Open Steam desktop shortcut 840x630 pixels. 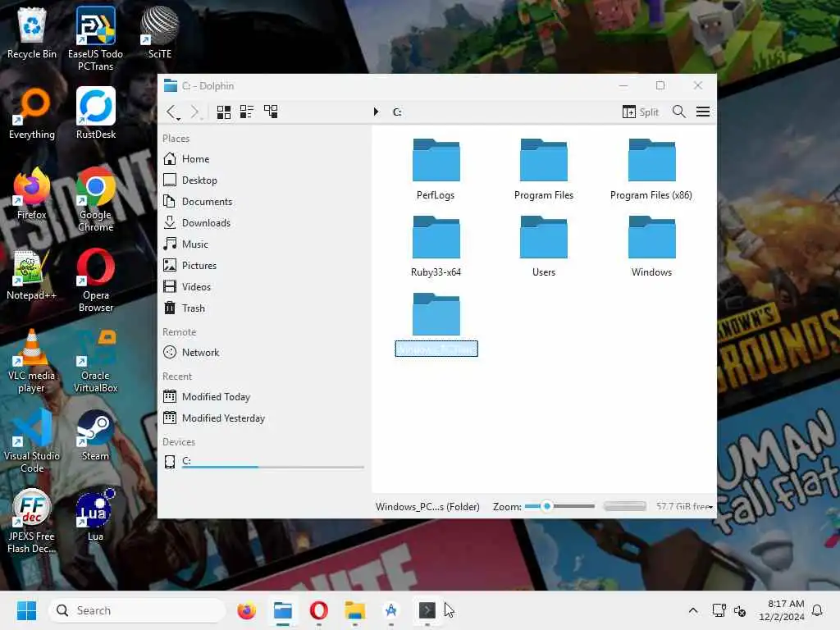point(95,435)
